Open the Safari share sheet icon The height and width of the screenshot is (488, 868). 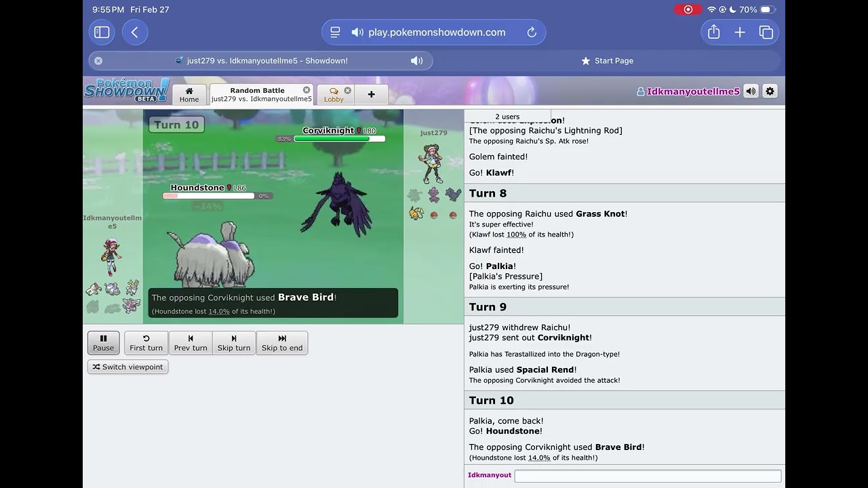point(713,32)
